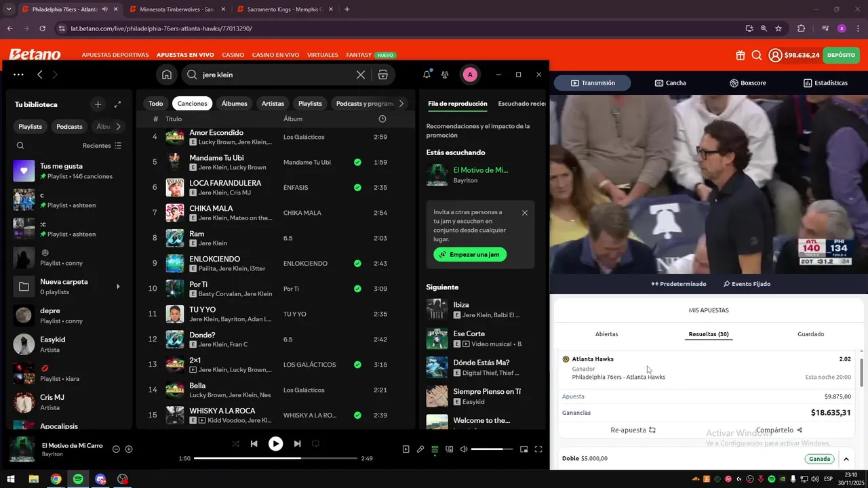Toggle saved checkmark on 2×1
868x488 pixels.
[357, 365]
